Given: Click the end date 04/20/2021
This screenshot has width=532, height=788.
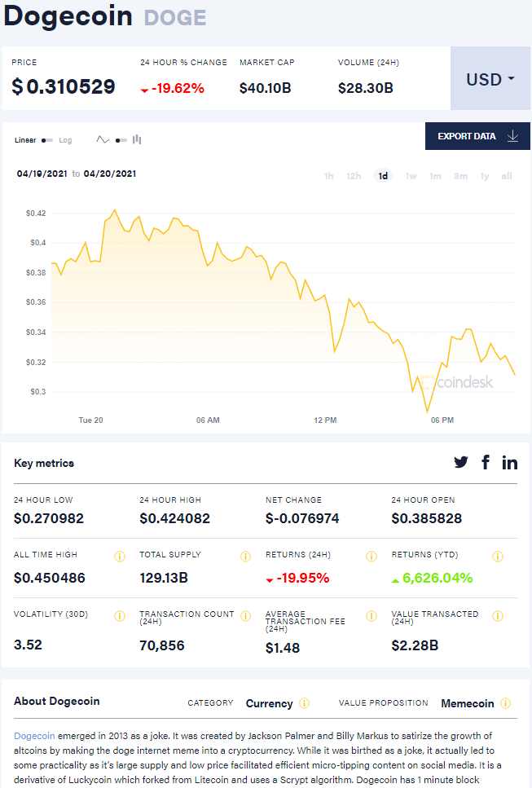Looking at the screenshot, I should pyautogui.click(x=109, y=174).
